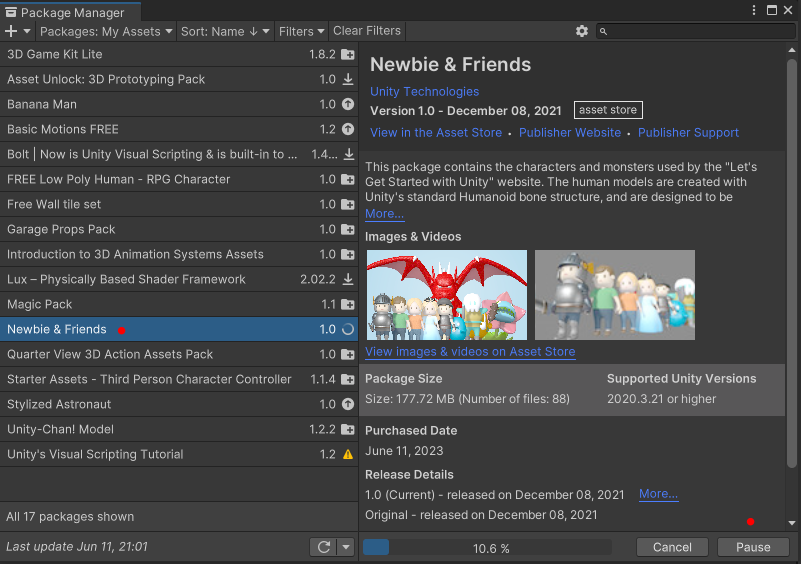801x564 pixels.
Task: Select the Free Wall tile set package
Action: [x=179, y=204]
